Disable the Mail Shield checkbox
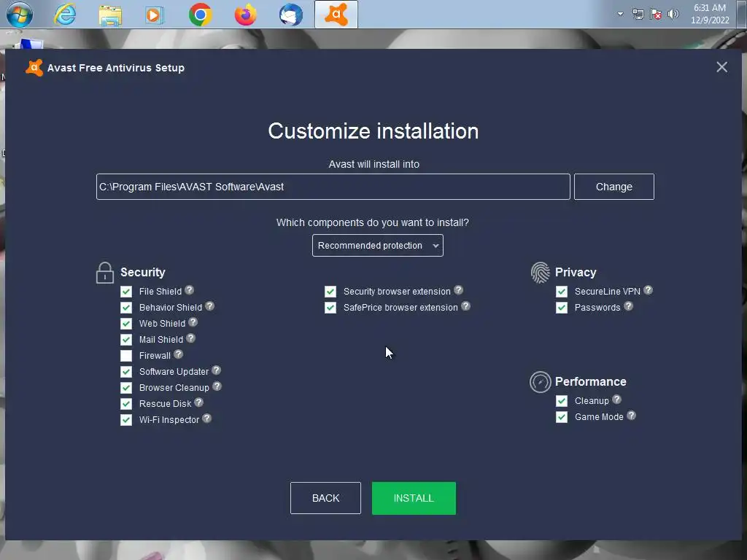 coord(126,340)
